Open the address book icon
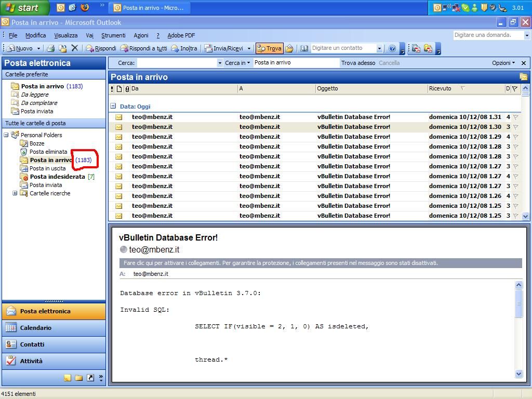The width and height of the screenshot is (532, 399). point(304,48)
